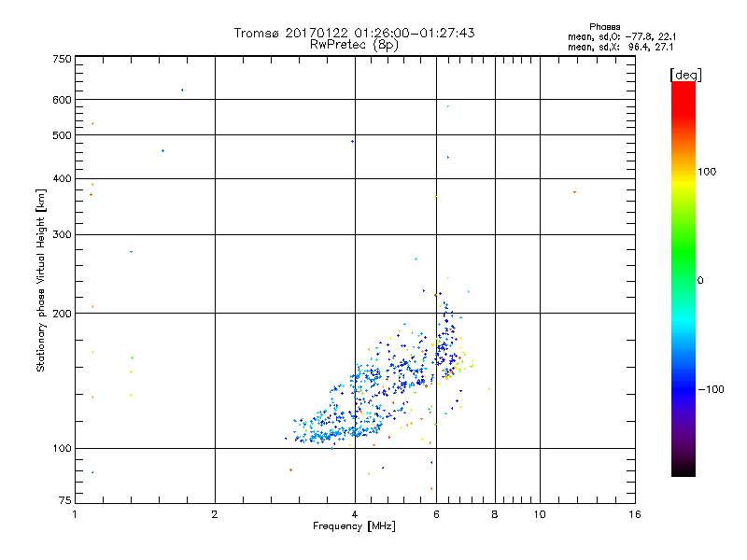Click the y-axis tick label '200'
The image size is (747, 560).
63,314
